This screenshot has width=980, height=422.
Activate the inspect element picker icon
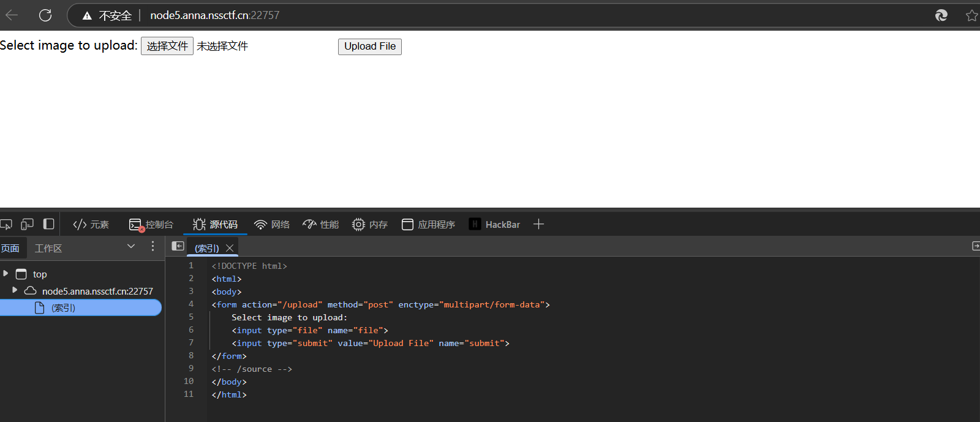click(6, 224)
